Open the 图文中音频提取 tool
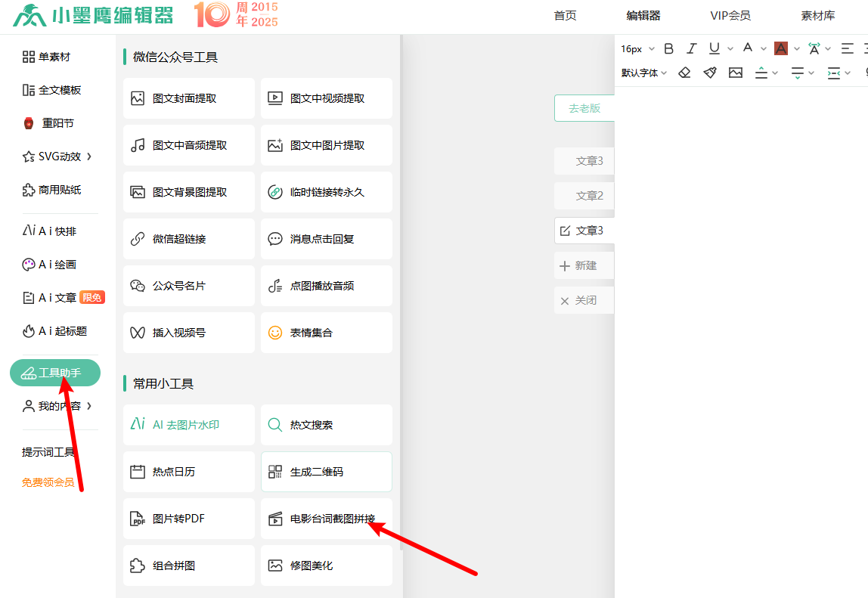Screen dimensions: 868x598 point(189,145)
